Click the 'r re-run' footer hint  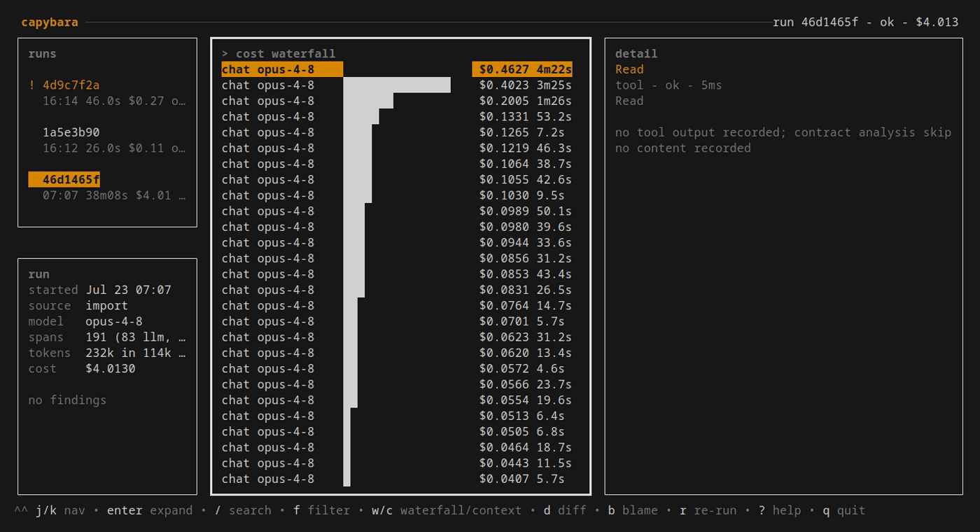pos(708,510)
